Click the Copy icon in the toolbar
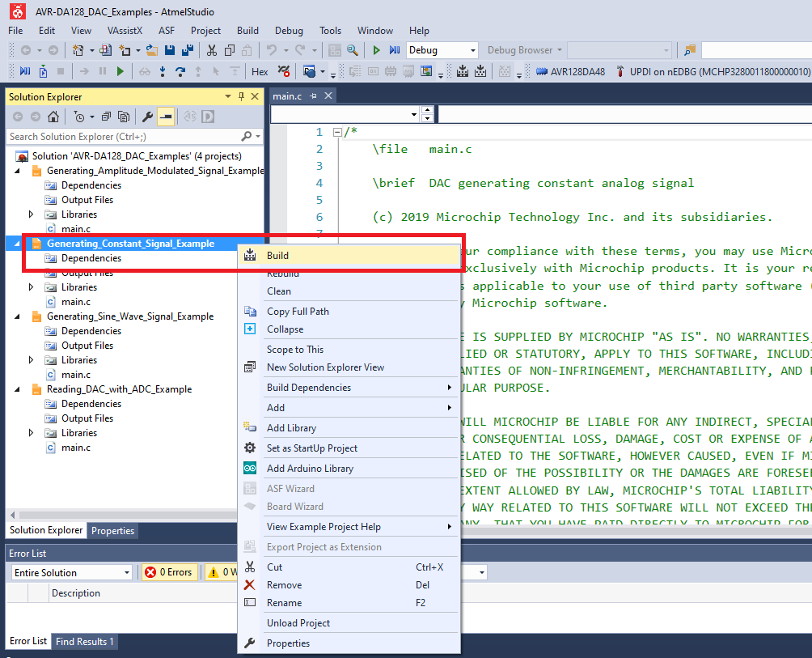This screenshot has width=812, height=658. (x=230, y=50)
